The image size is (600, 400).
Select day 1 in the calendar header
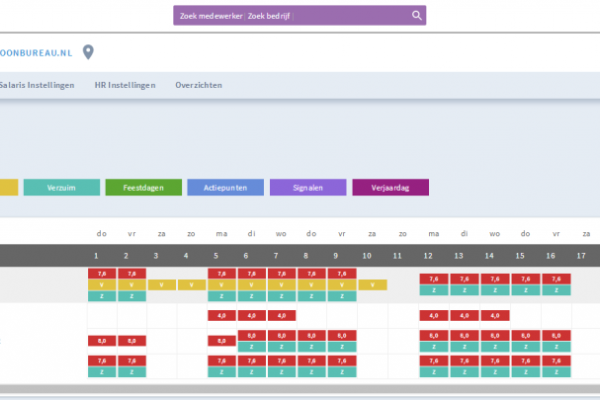point(97,255)
